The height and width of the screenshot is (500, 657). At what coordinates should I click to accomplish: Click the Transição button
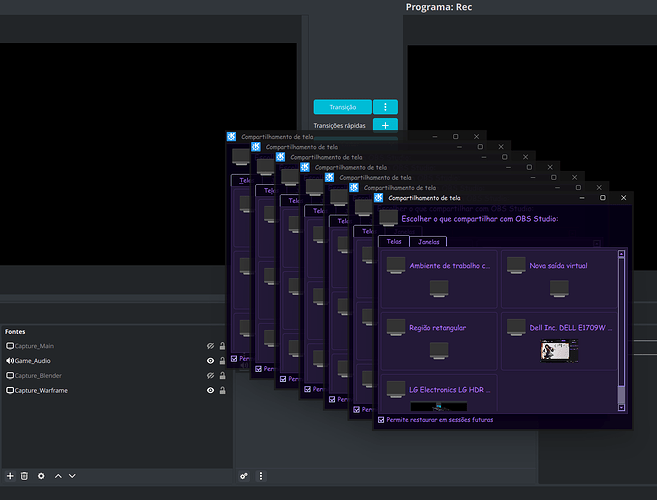click(x=342, y=107)
